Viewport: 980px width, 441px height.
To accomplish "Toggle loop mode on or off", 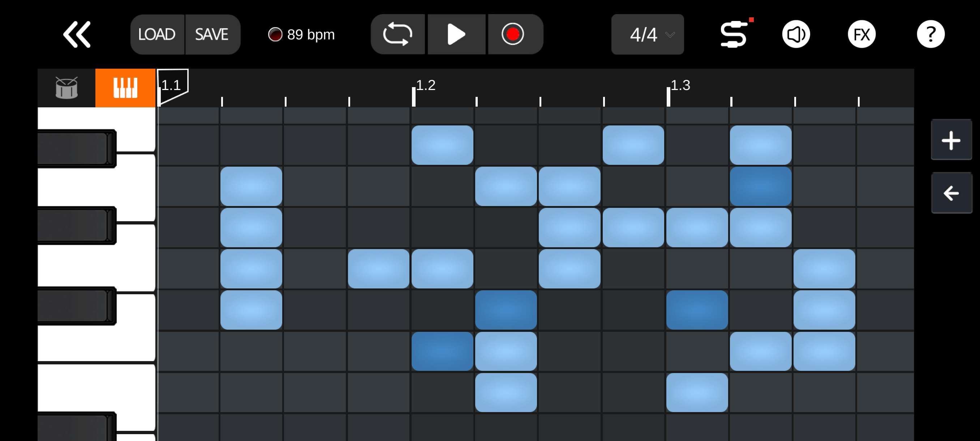I will pos(397,34).
